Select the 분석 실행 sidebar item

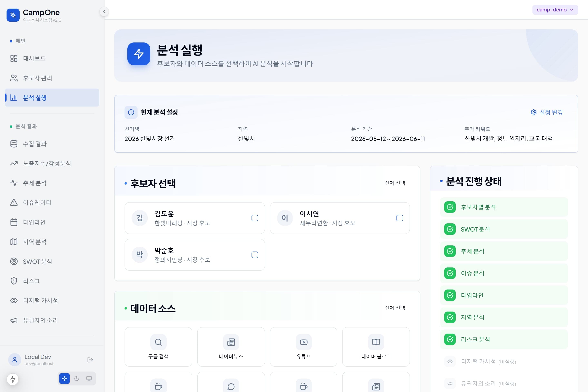click(52, 98)
